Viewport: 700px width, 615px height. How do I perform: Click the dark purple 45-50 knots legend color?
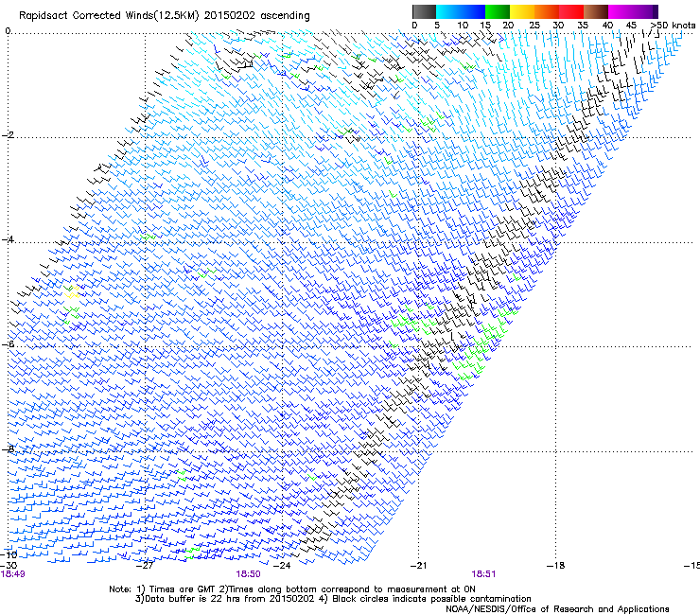645,11
